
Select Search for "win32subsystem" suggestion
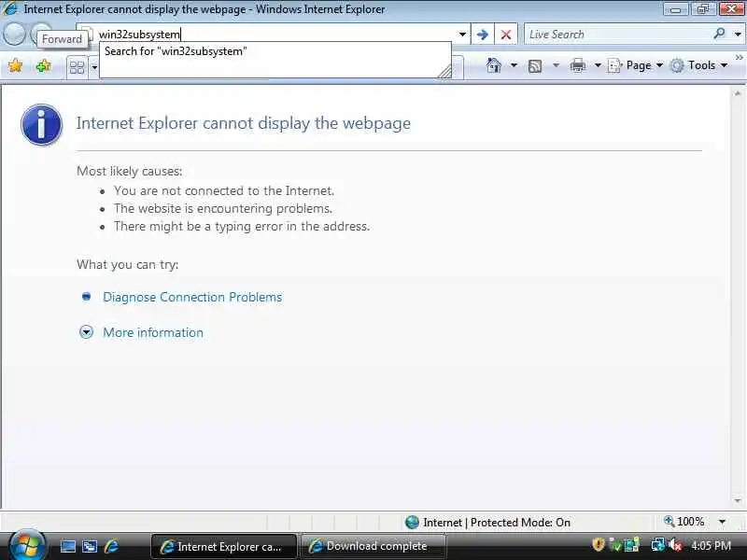tap(176, 51)
